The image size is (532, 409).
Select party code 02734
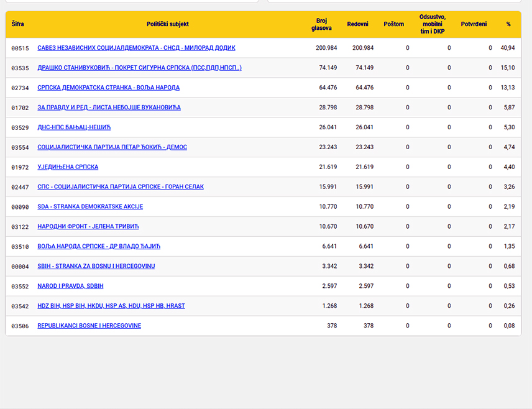coord(20,88)
